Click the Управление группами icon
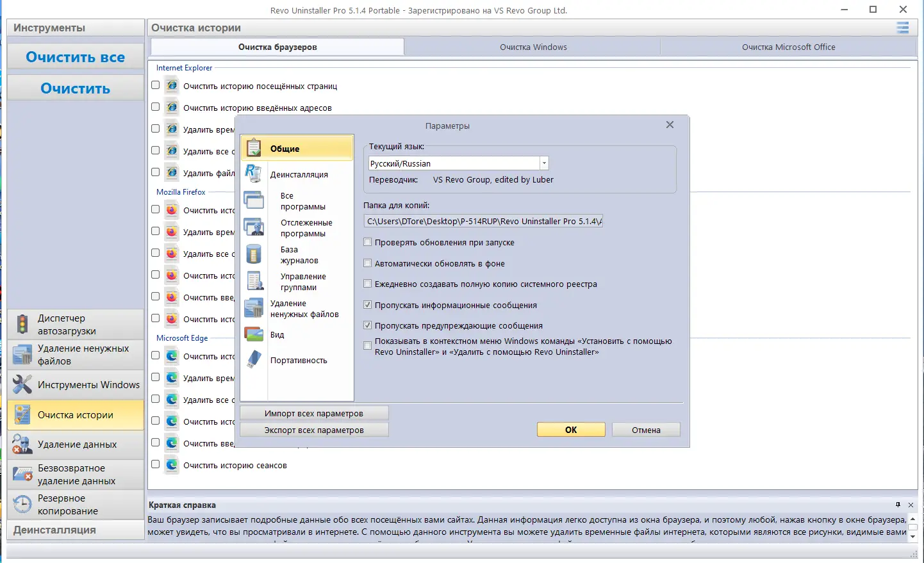Screen dimensions: 924x563 pos(254,281)
